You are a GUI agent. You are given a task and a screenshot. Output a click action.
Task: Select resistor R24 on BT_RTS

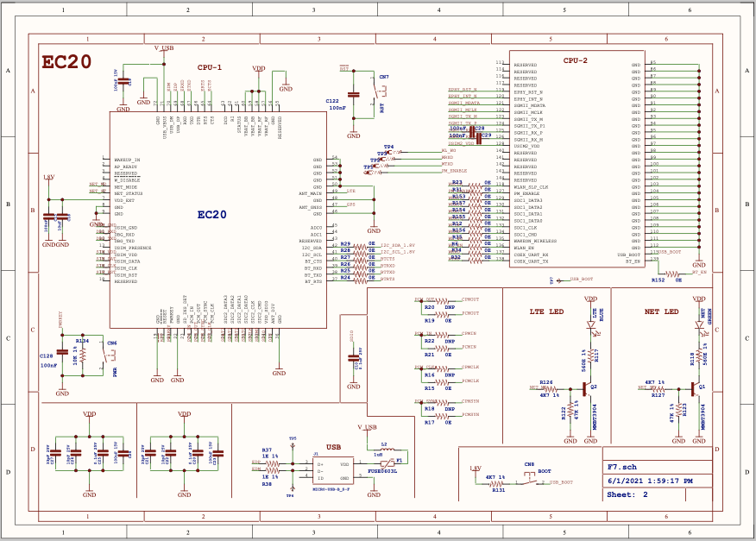[360, 280]
